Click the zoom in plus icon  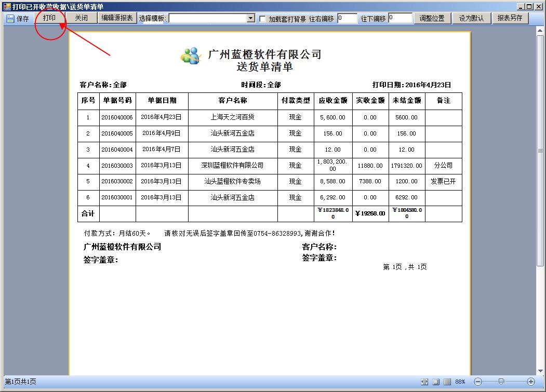click(x=531, y=382)
